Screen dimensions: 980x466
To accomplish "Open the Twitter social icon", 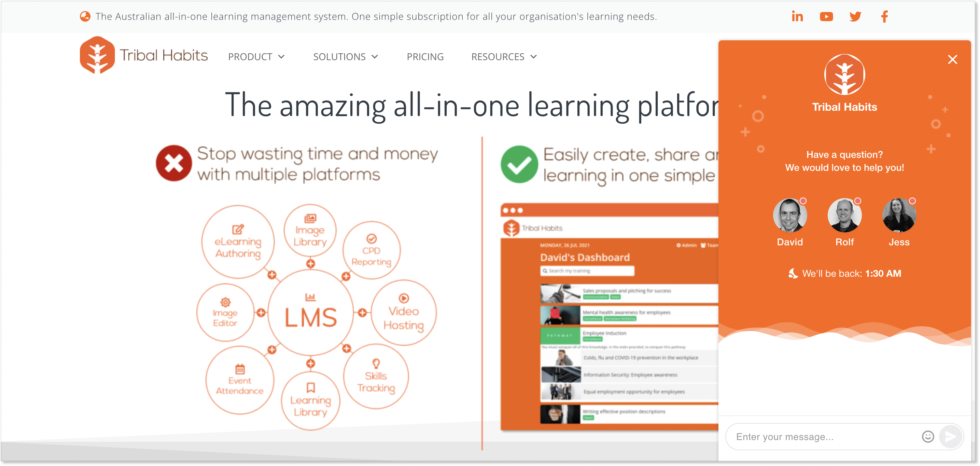I will coord(855,16).
